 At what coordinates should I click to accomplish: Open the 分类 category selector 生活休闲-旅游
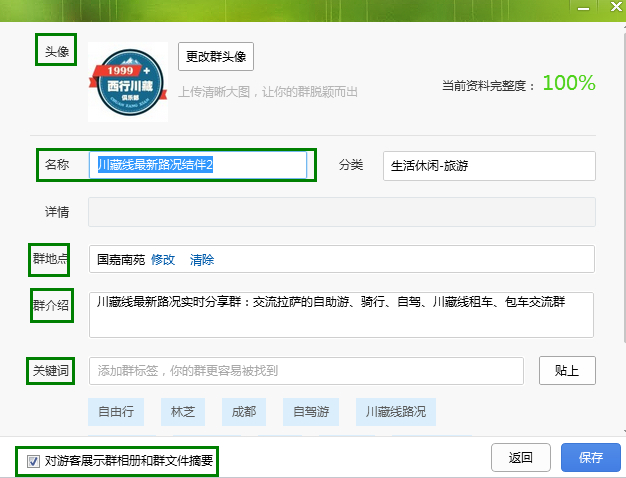tap(488, 165)
